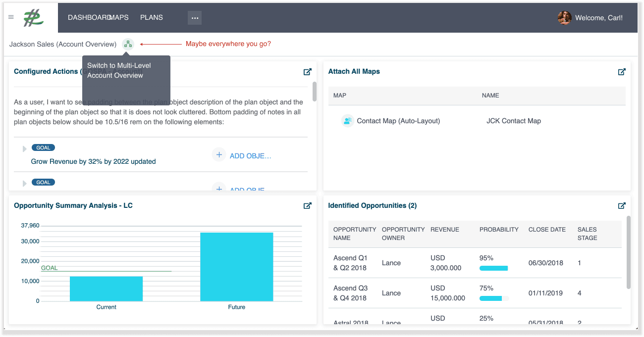Click the REVENUE column header
The width and height of the screenshot is (644, 337).
pyautogui.click(x=445, y=230)
